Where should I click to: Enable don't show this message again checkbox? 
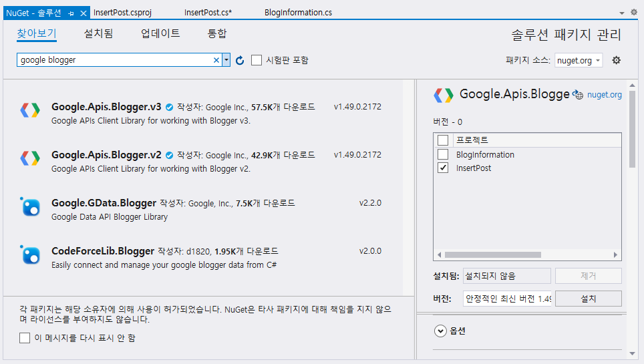pyautogui.click(x=25, y=338)
